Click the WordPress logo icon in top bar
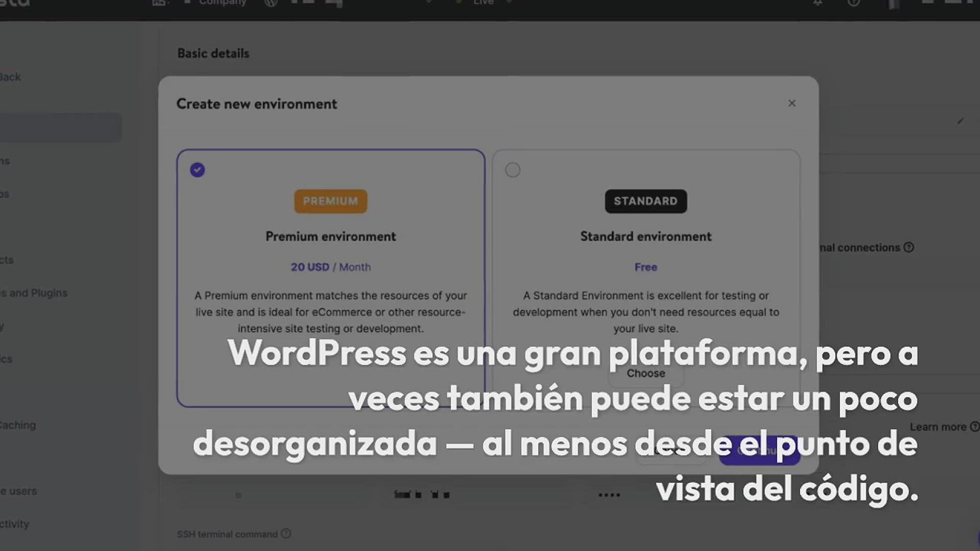 click(x=271, y=3)
